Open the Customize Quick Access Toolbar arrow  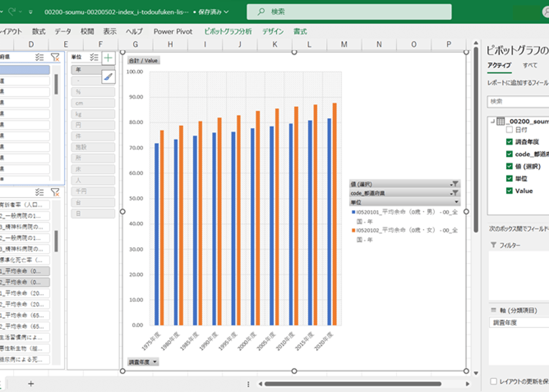(x=31, y=12)
